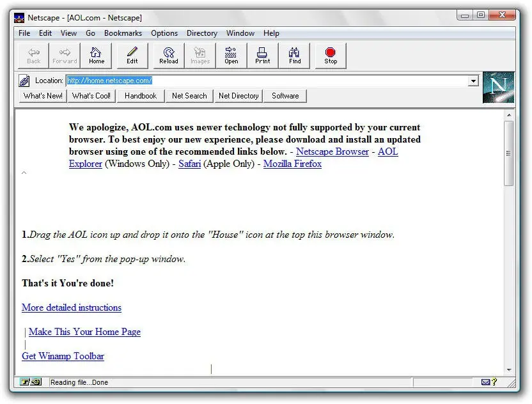Viewport: 532px width, 404px height.
Task: Open the Handbook button
Action: [x=141, y=96]
